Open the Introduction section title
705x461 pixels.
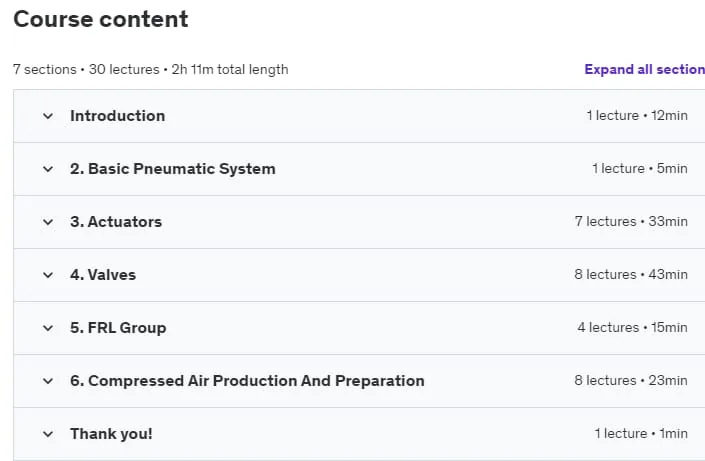[x=118, y=116]
